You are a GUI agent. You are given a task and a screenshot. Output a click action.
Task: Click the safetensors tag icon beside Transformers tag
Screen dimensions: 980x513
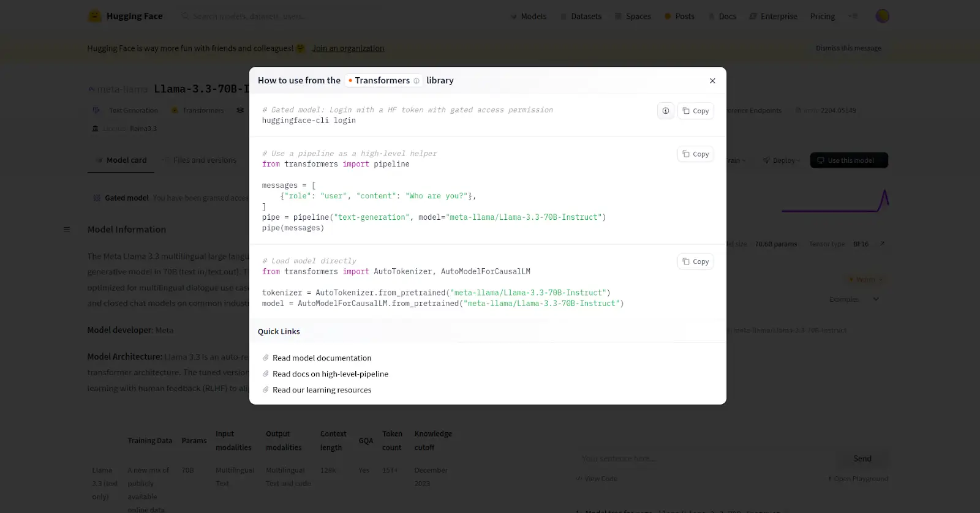(240, 111)
